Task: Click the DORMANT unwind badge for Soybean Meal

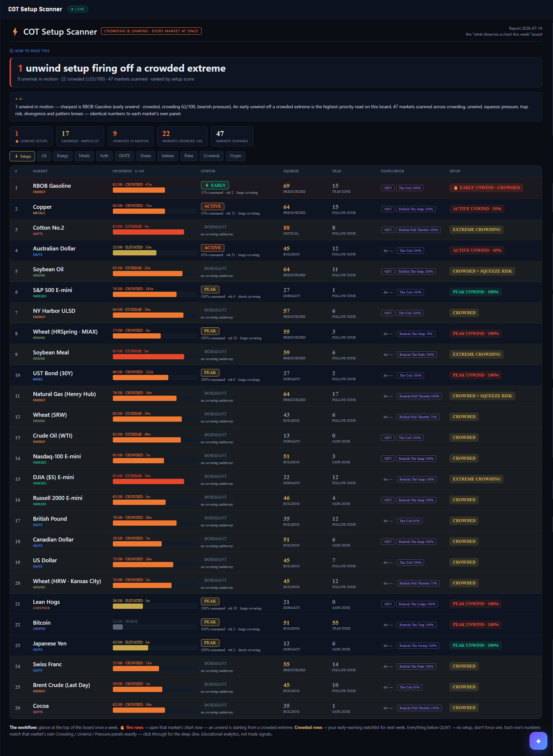Action: tap(215, 351)
